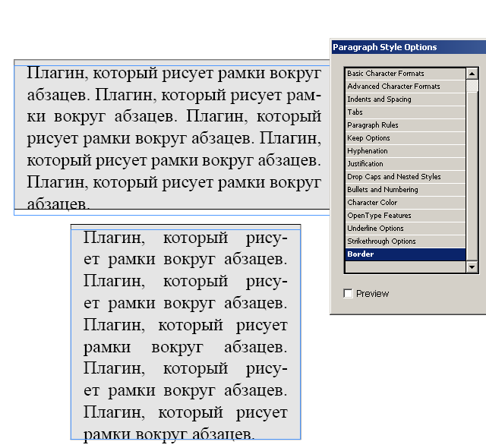
Task: Select Character Color category
Action: [x=406, y=203]
